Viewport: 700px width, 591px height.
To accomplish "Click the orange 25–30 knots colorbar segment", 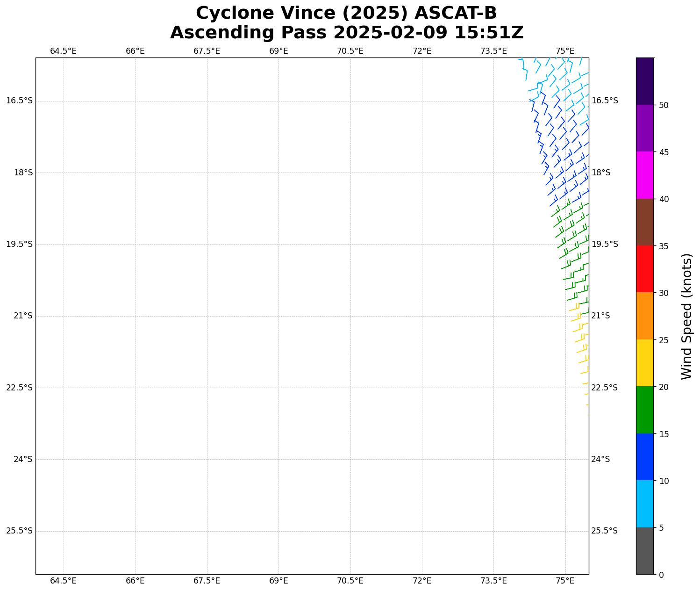I will coord(644,316).
